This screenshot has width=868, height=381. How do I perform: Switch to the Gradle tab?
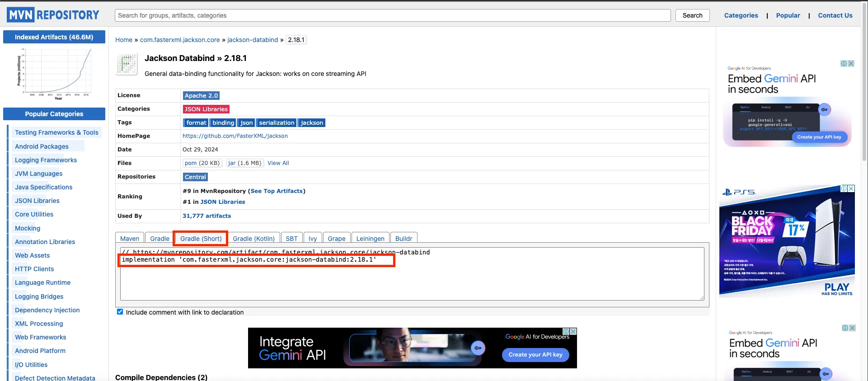160,239
